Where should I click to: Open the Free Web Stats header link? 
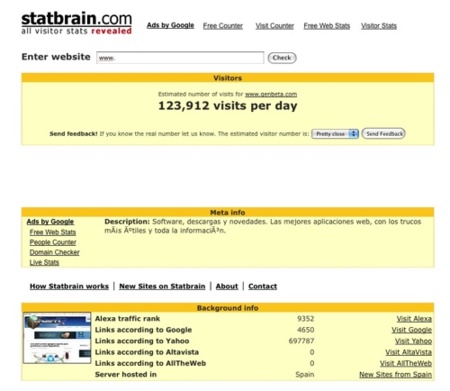point(327,26)
